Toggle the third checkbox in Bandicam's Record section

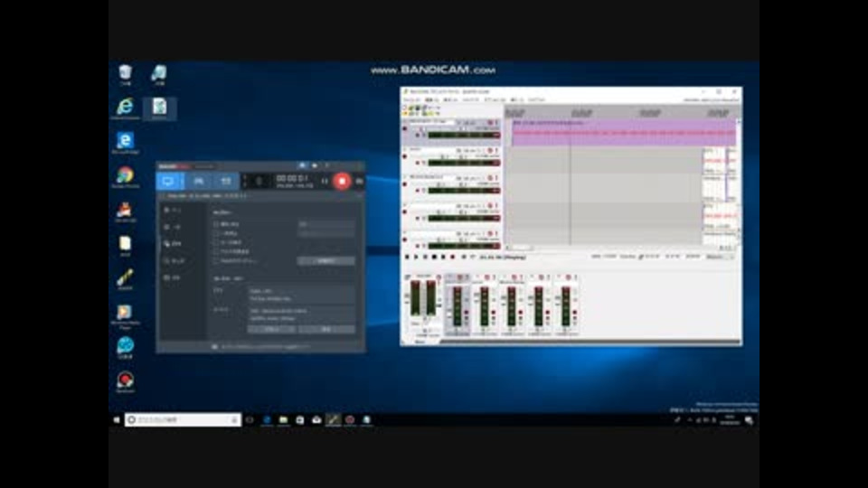(x=216, y=242)
